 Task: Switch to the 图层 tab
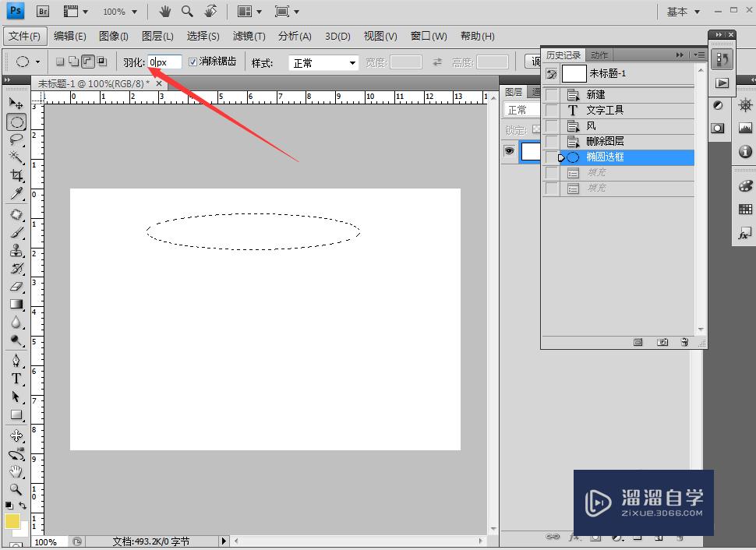514,92
